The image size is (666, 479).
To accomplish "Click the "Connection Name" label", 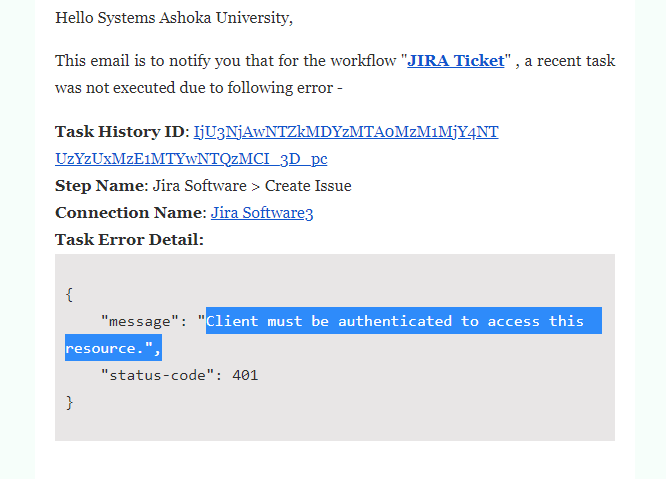I will (x=129, y=213).
